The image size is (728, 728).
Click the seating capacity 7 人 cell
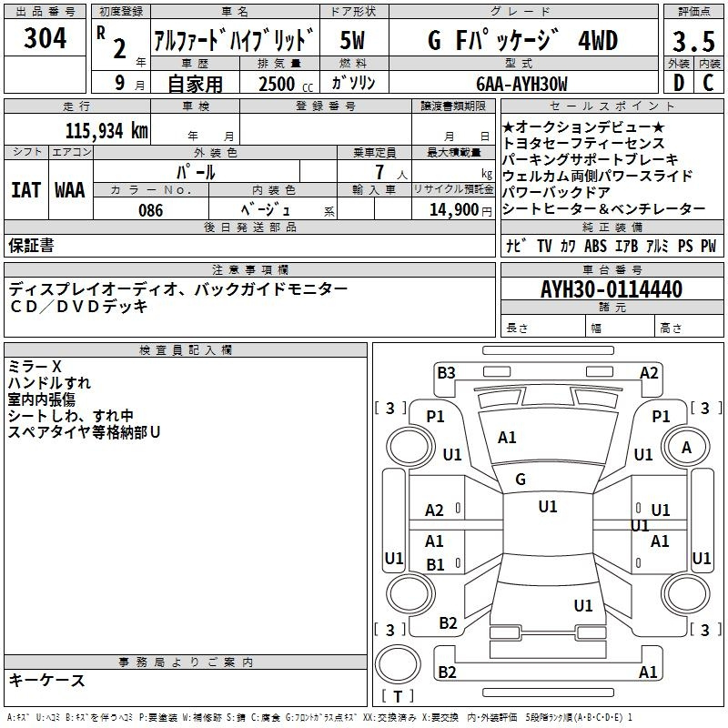point(374,172)
